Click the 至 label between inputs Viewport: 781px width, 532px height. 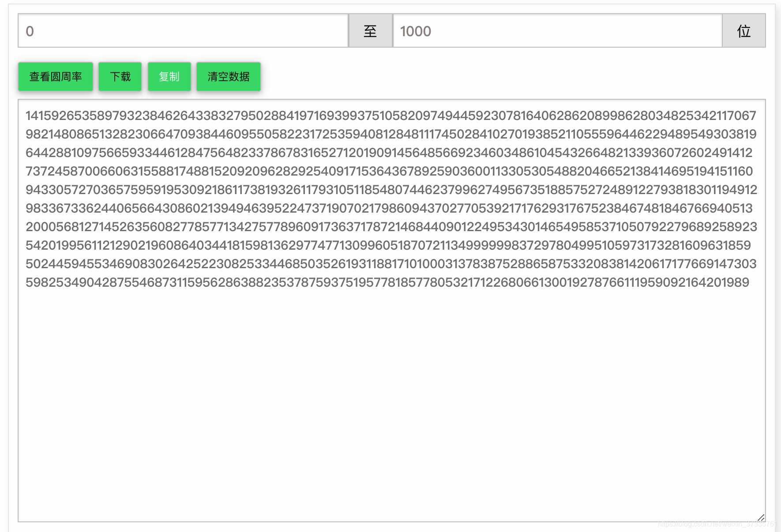coord(370,31)
